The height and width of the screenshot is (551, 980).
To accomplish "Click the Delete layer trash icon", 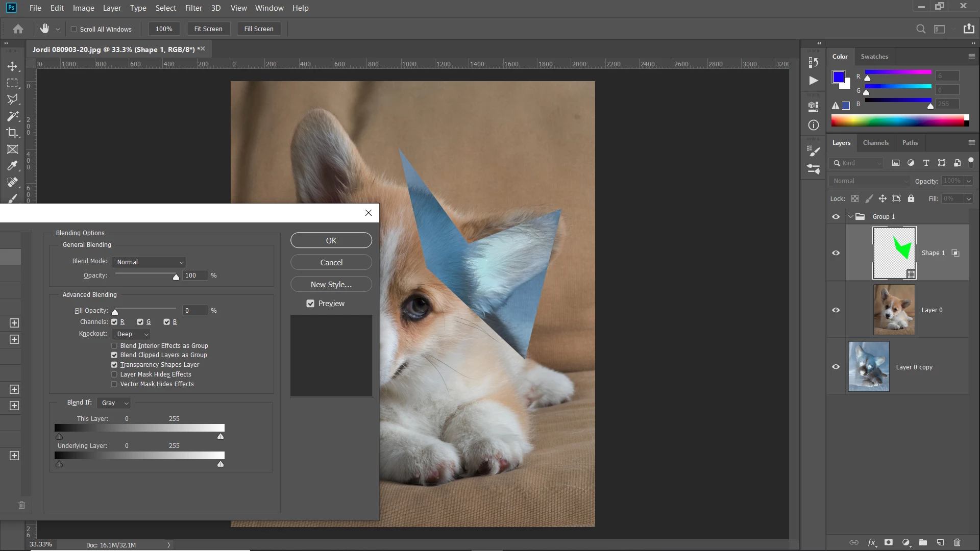I will point(957,542).
